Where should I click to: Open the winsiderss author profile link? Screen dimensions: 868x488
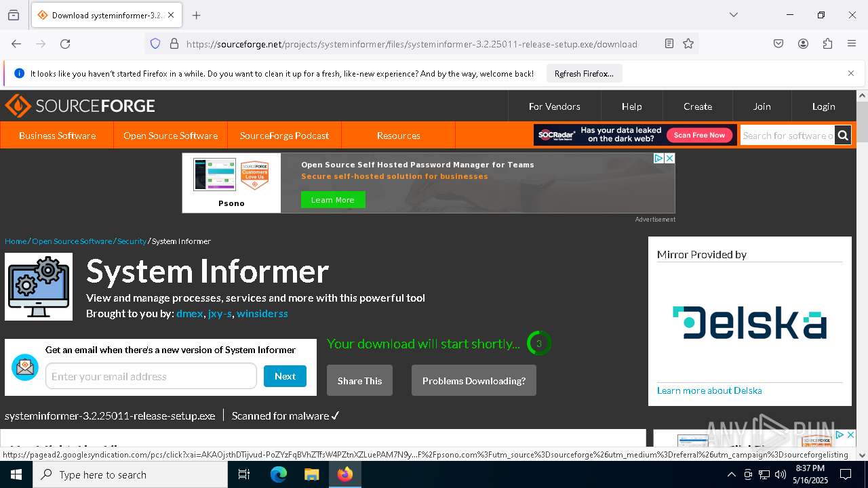262,314
